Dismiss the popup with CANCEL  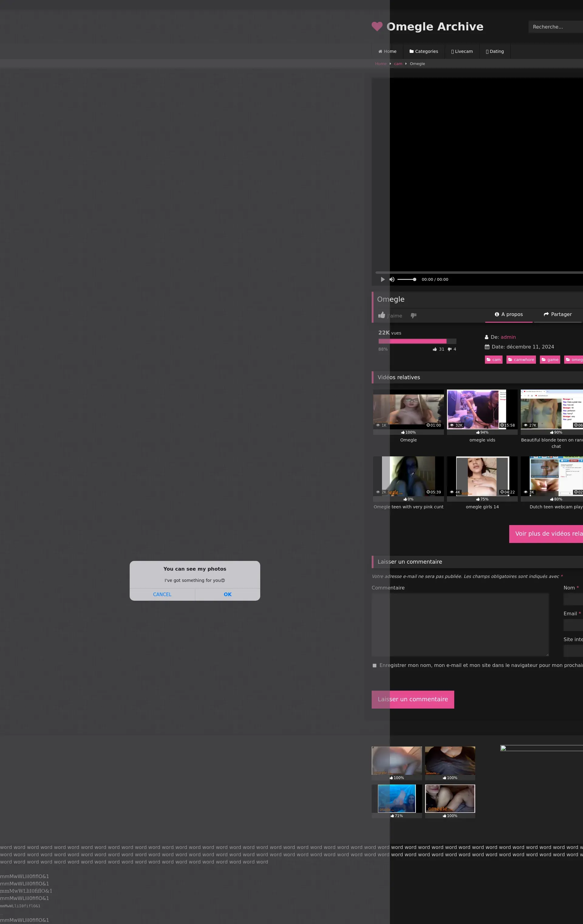pos(162,594)
